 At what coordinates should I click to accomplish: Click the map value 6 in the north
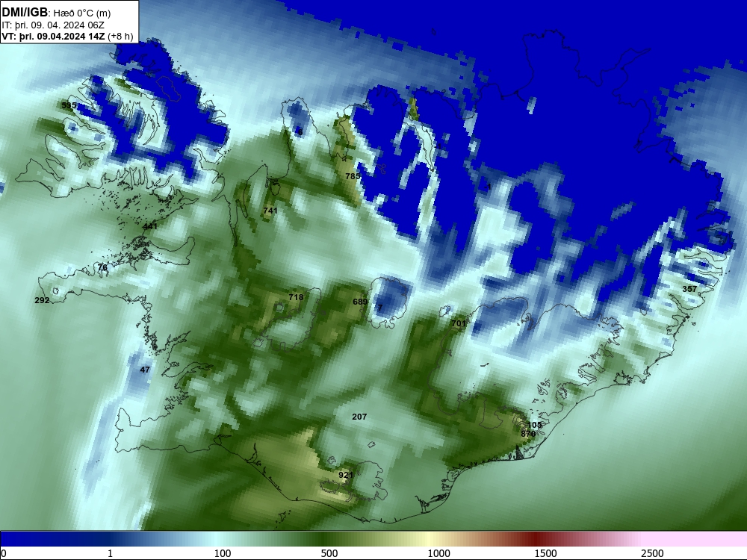(300, 132)
